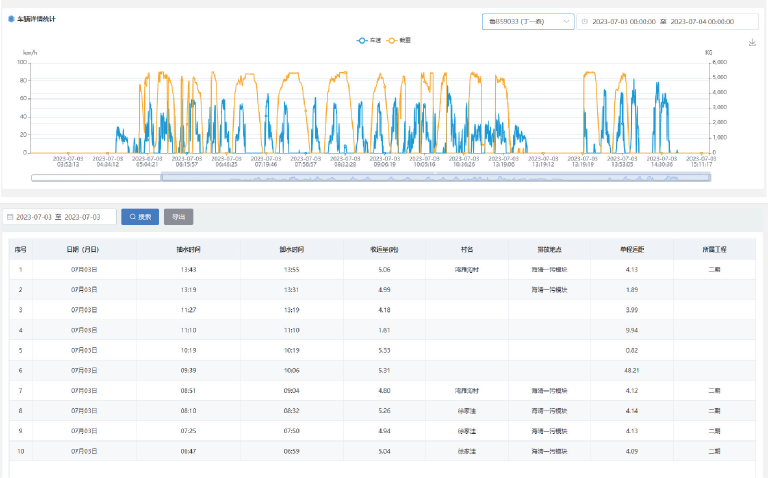Select the distance value 1.89
Screen dimensions: 768x478
point(632,289)
